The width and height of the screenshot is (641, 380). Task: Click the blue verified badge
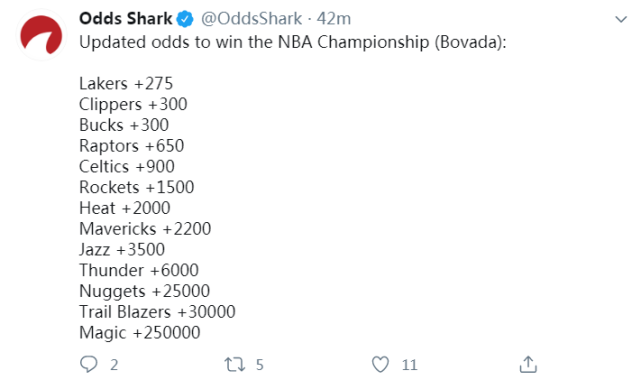(185, 19)
